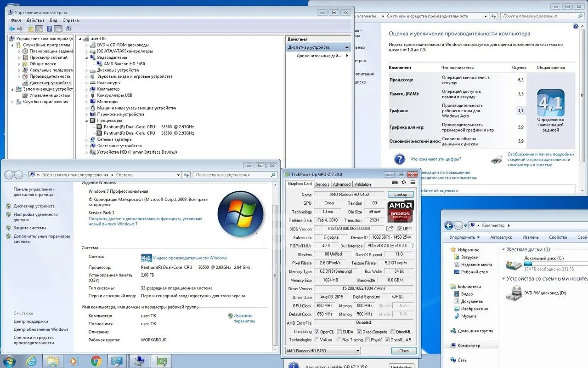The height and width of the screenshot is (368, 588).
Task: Toggle the DirectCompute checkbox
Action: point(359,332)
